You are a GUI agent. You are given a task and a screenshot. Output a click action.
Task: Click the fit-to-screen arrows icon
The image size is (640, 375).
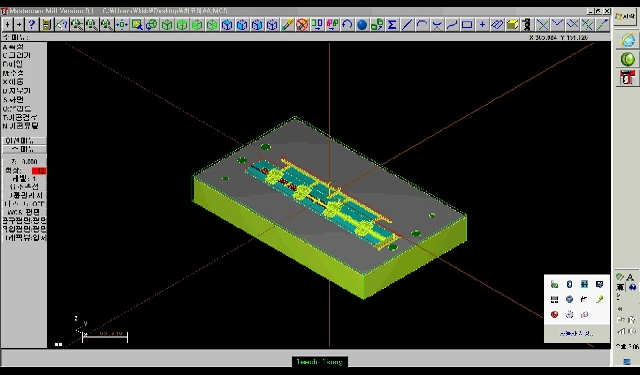coord(122,24)
